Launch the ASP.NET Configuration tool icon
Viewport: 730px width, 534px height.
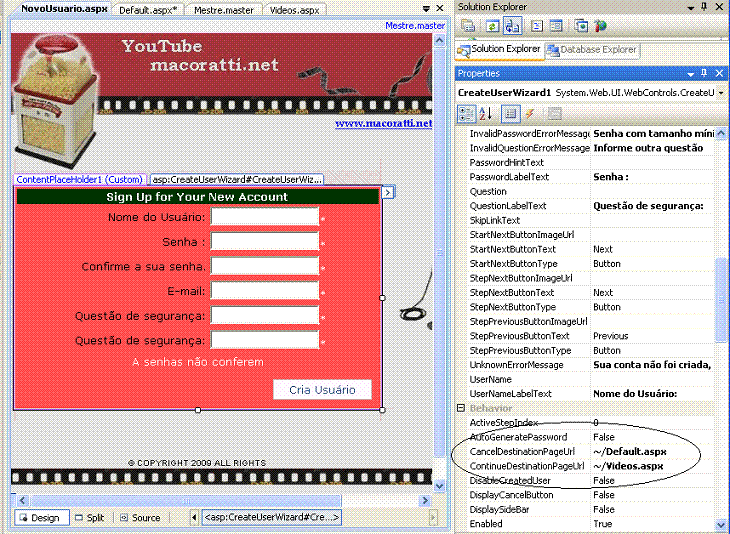(x=601, y=26)
